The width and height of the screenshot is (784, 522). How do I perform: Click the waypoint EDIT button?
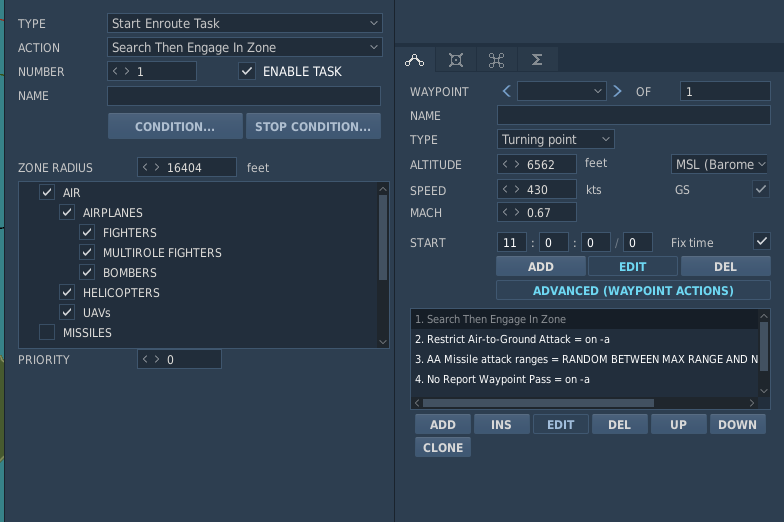pos(632,266)
